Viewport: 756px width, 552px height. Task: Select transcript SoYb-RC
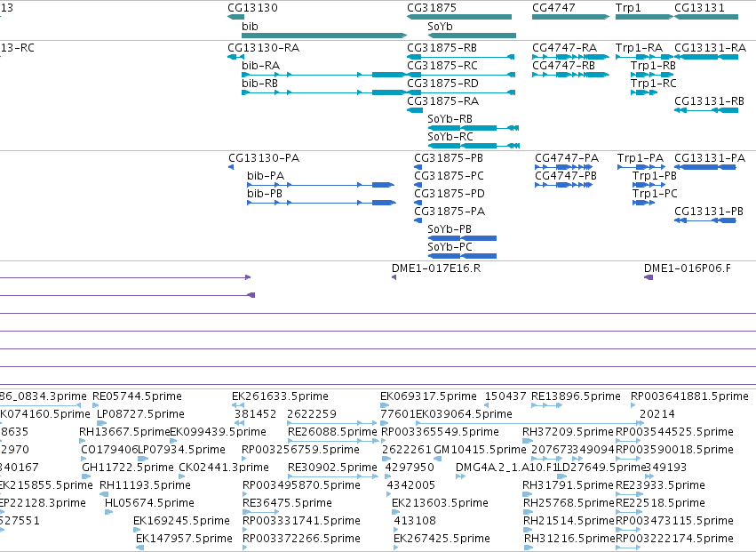coord(473,146)
